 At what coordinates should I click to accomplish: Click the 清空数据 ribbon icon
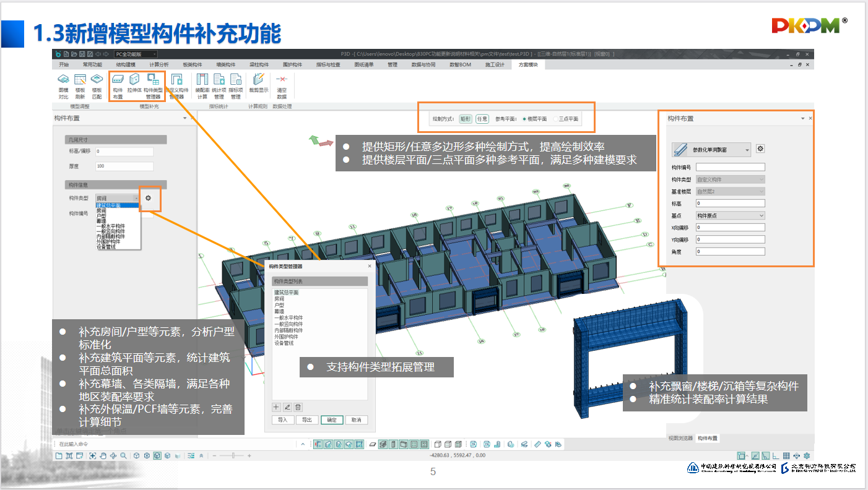tap(282, 86)
